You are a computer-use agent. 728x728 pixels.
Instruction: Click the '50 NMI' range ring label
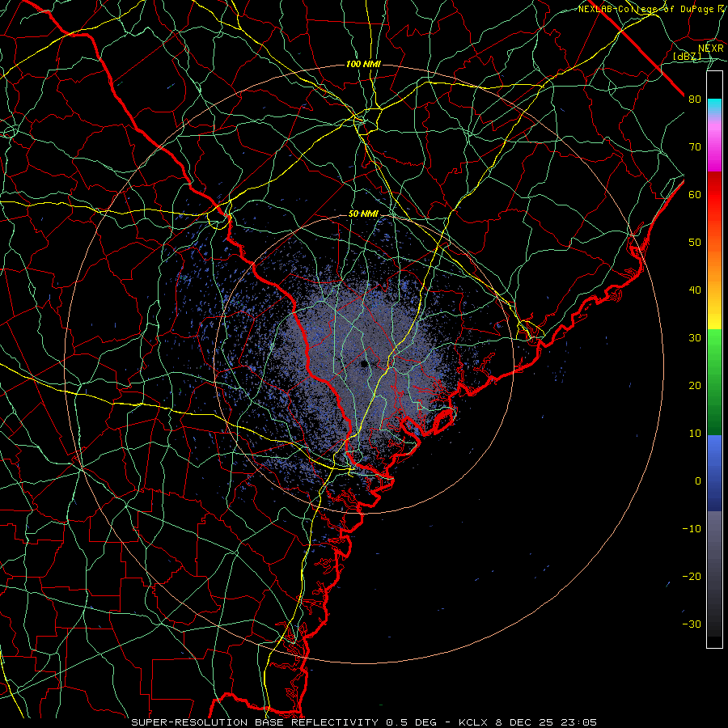363,214
